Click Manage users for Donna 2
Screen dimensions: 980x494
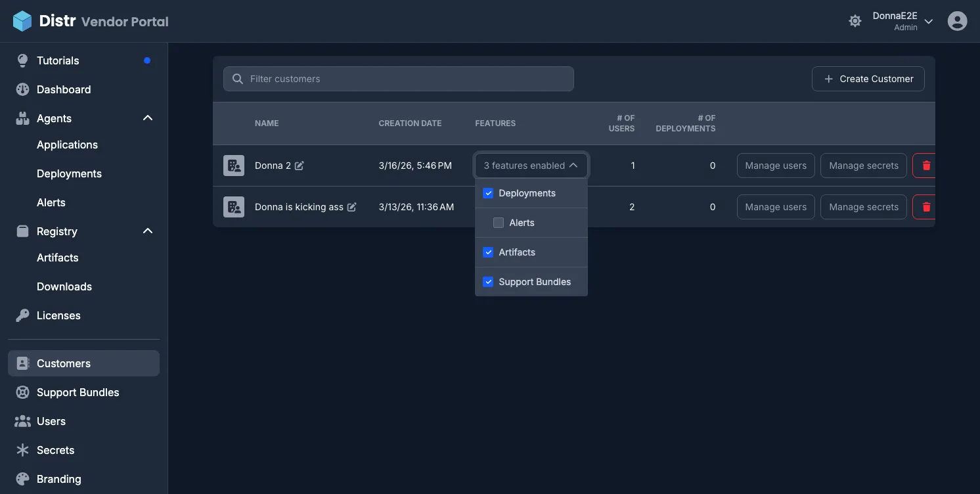pyautogui.click(x=775, y=166)
